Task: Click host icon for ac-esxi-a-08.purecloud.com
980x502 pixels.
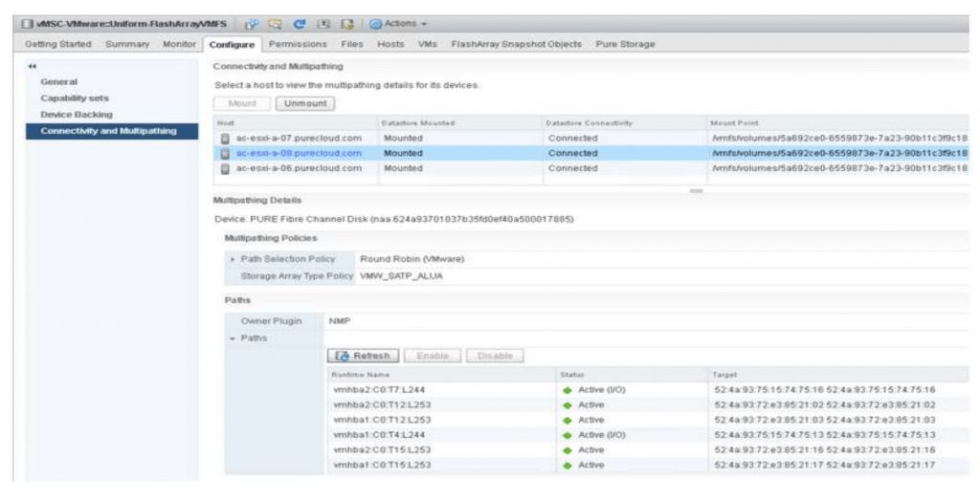Action: click(225, 154)
